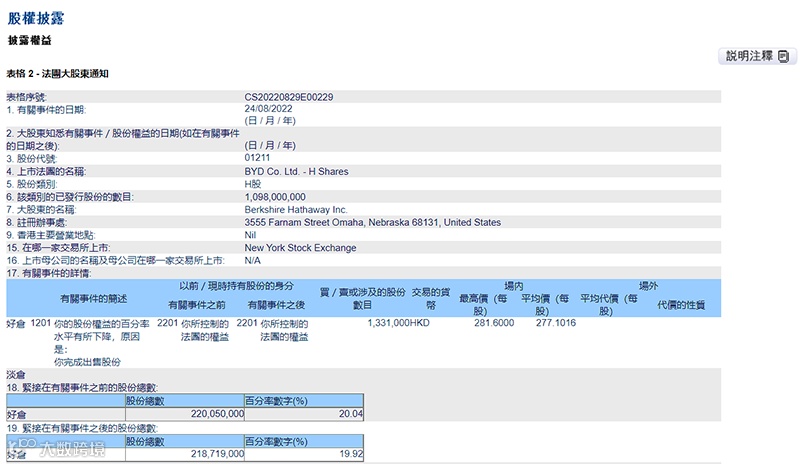Select highest price 281.6000
Viewport: 800px width, 464px height.
(x=494, y=323)
